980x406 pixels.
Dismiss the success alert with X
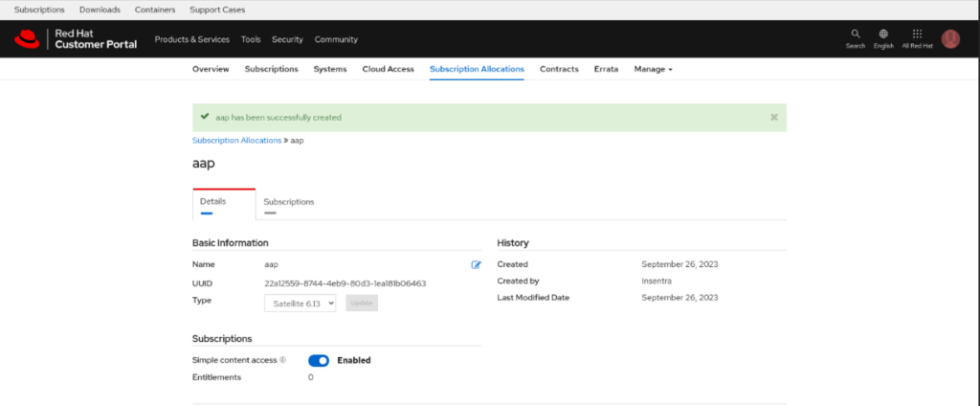coord(773,117)
